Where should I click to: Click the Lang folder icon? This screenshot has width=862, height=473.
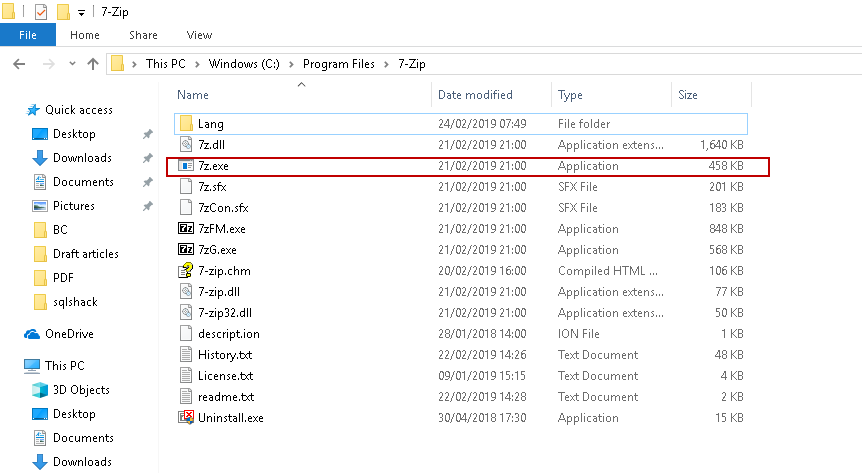click(185, 124)
